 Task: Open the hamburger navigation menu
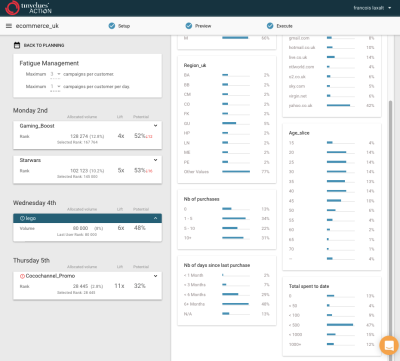click(x=9, y=26)
